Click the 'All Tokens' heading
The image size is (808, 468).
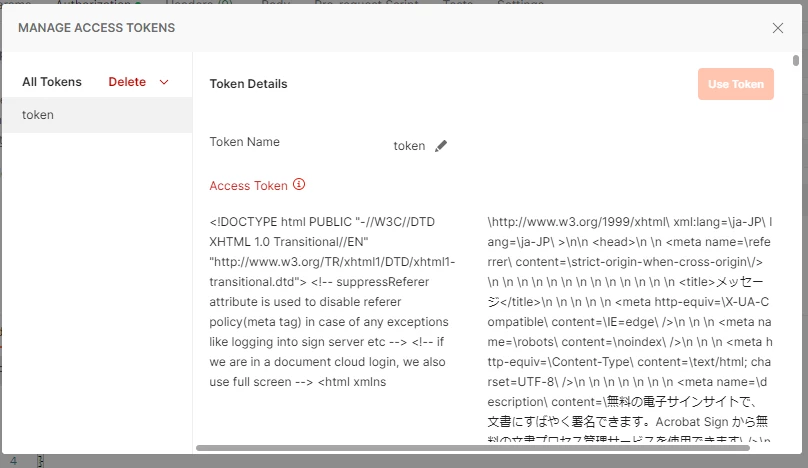coord(52,82)
